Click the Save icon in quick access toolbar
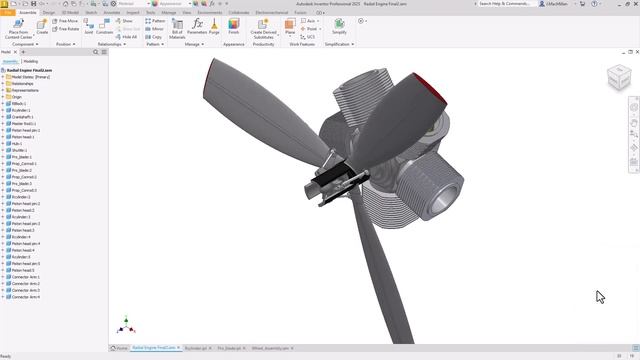Image resolution: width=640 pixels, height=360 pixels. tap(33, 4)
